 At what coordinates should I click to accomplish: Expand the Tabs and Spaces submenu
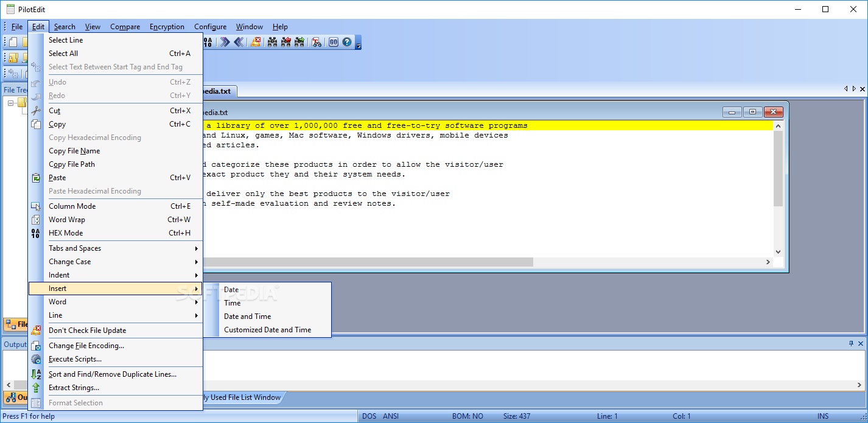pos(116,248)
